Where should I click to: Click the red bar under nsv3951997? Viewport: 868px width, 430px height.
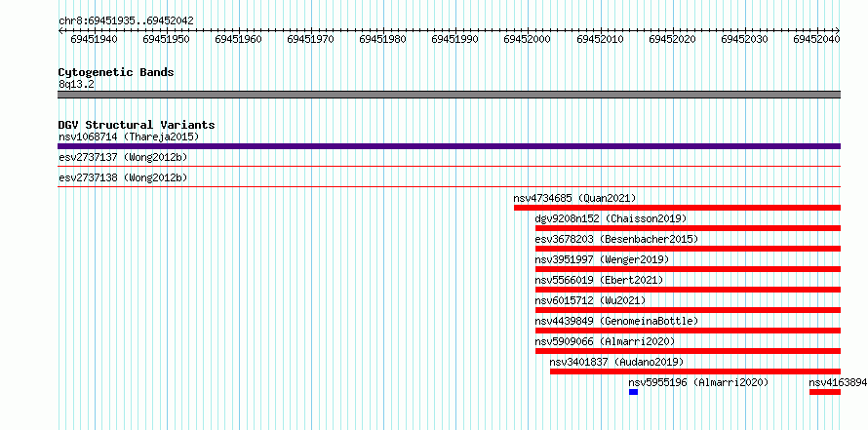pyautogui.click(x=689, y=269)
